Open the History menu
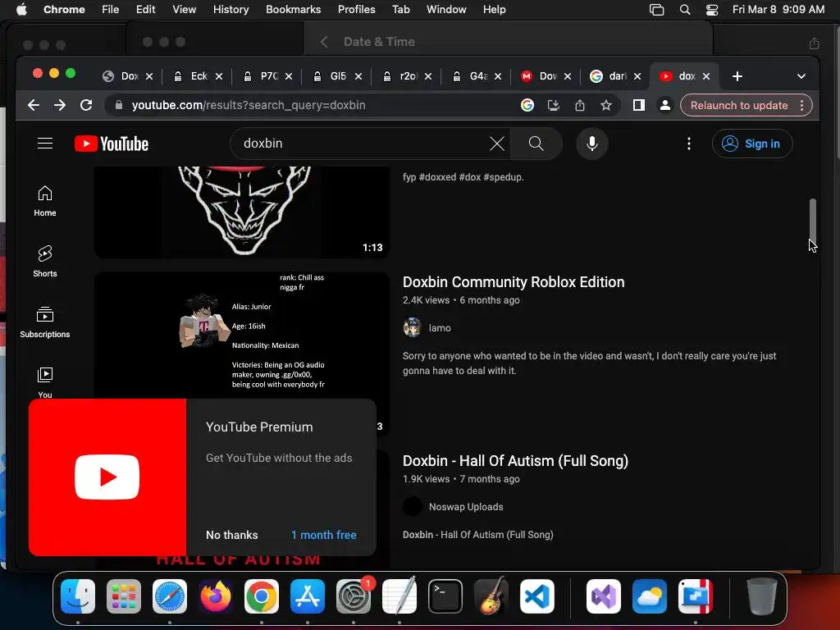Image resolution: width=840 pixels, height=630 pixels. [x=231, y=10]
